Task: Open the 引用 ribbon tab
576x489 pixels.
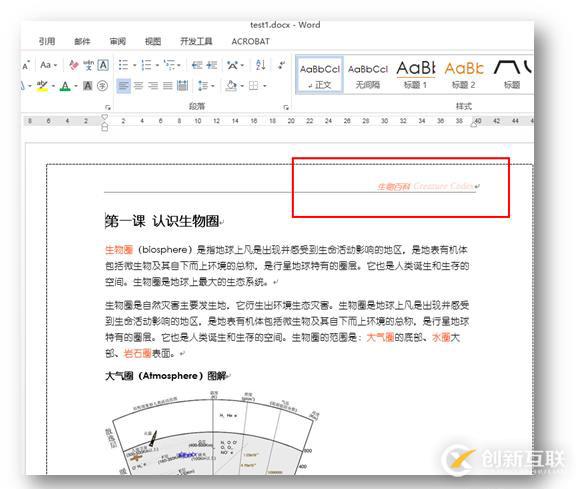Action: pyautogui.click(x=47, y=41)
